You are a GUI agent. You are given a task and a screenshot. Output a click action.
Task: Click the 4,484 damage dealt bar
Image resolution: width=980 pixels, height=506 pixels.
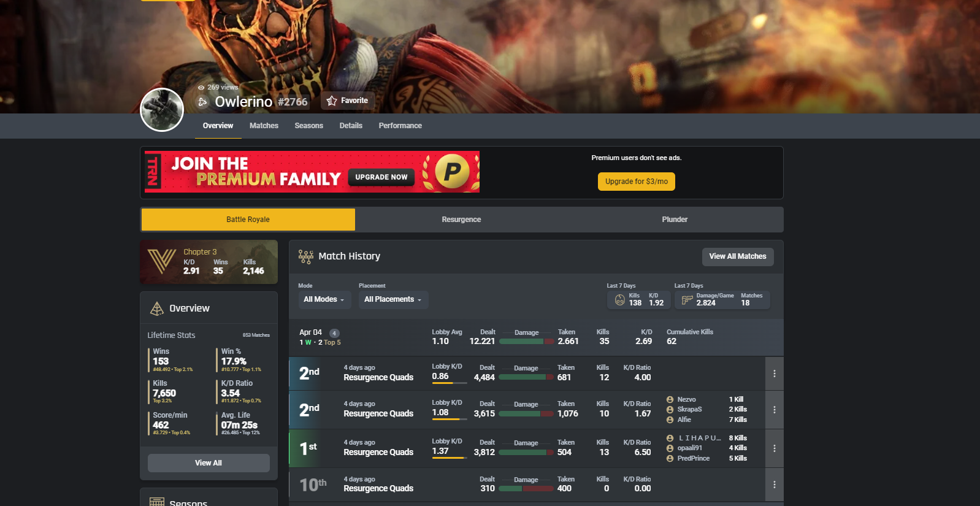coord(526,378)
